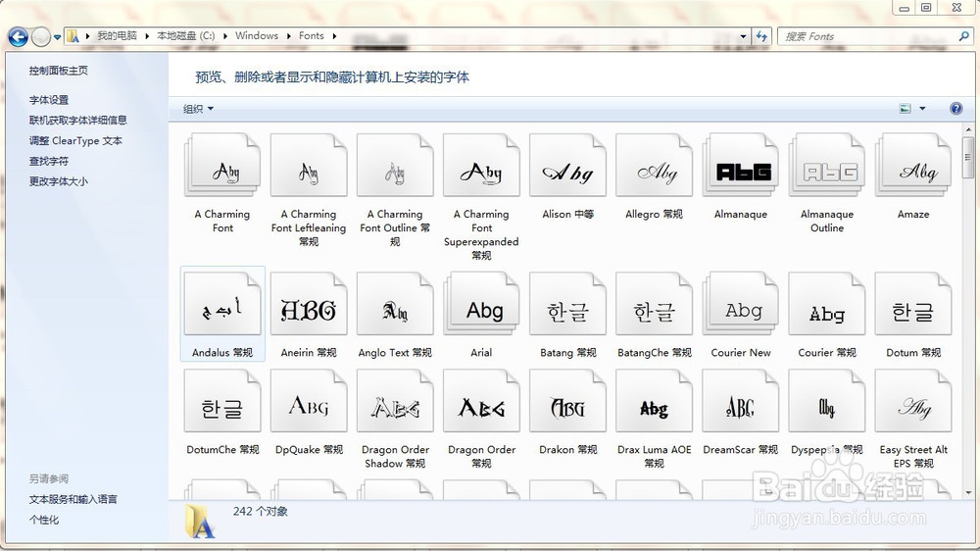Screen dimensions: 980x551
Task: Click Fonts in the address bar
Action: tap(312, 35)
